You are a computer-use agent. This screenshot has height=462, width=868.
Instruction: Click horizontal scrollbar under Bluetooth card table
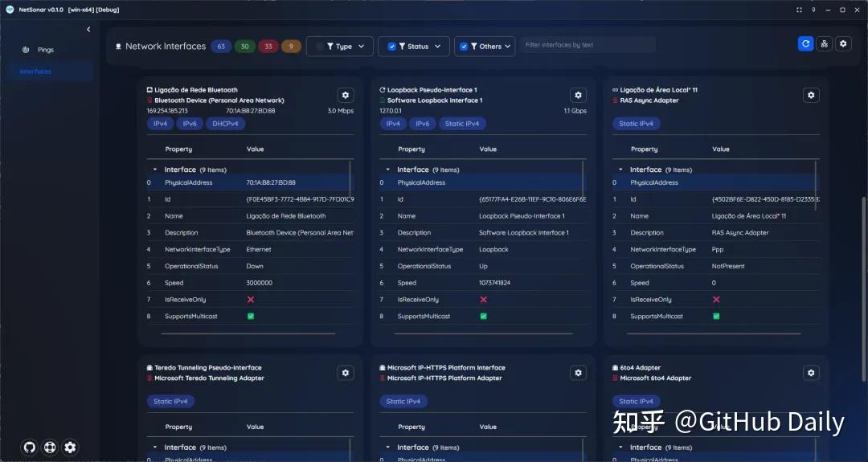pyautogui.click(x=248, y=333)
